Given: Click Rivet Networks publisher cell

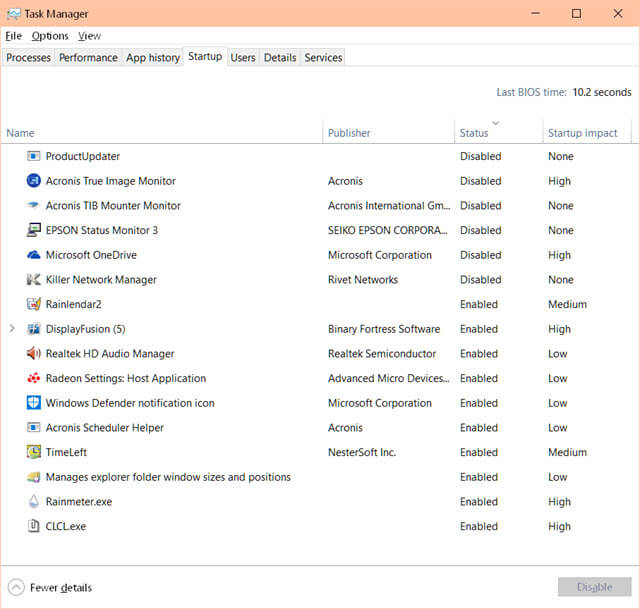Looking at the screenshot, I should pos(363,279).
